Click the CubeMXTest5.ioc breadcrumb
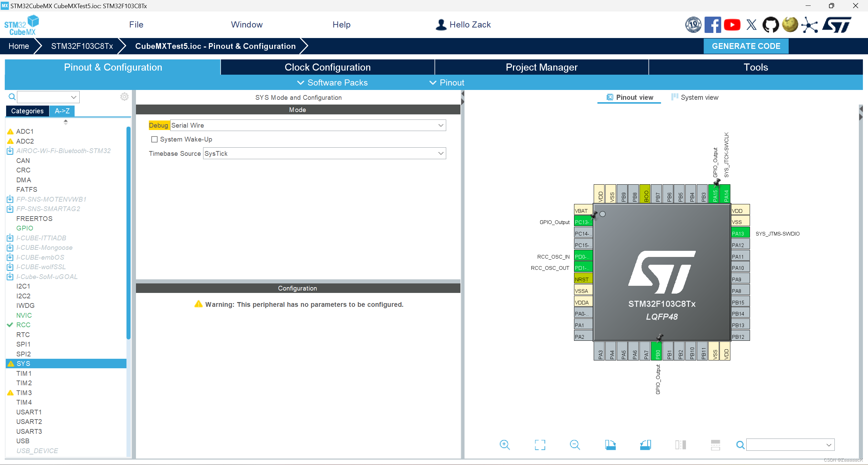868x465 pixels. [x=215, y=46]
